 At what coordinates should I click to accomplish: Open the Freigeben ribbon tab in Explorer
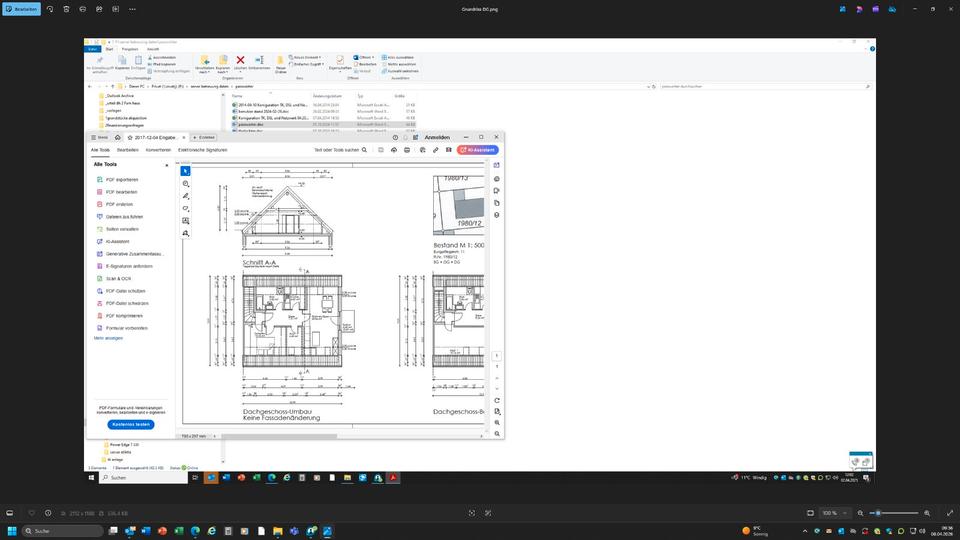tap(130, 49)
